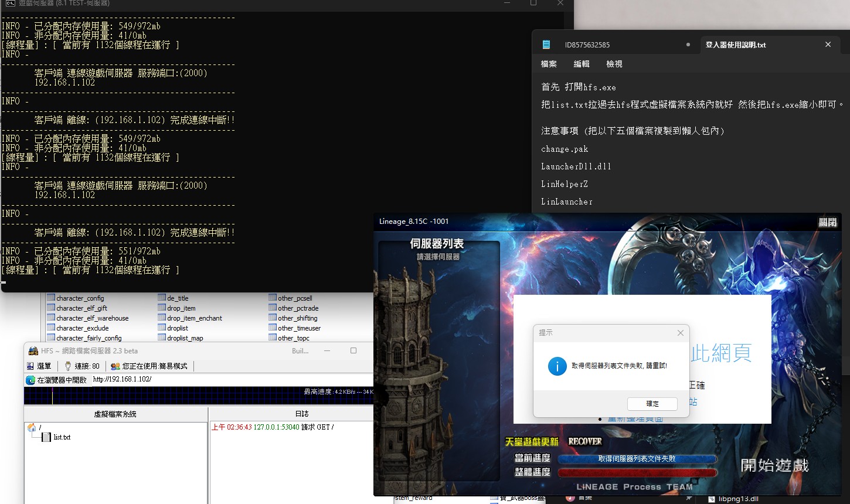
Task: Select the drop_item_enchant table name
Action: point(195,318)
